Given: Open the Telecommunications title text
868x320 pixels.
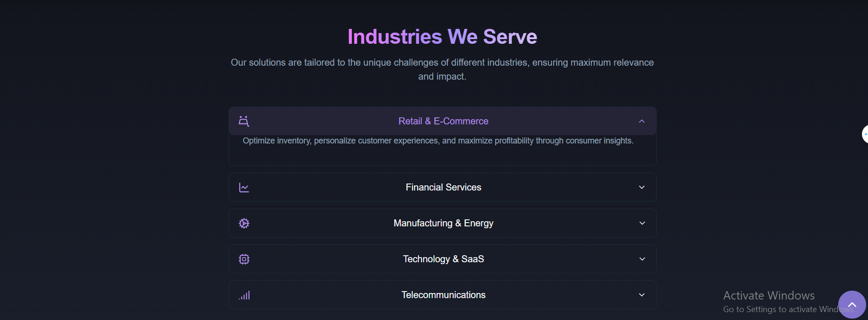Looking at the screenshot, I should (x=443, y=295).
